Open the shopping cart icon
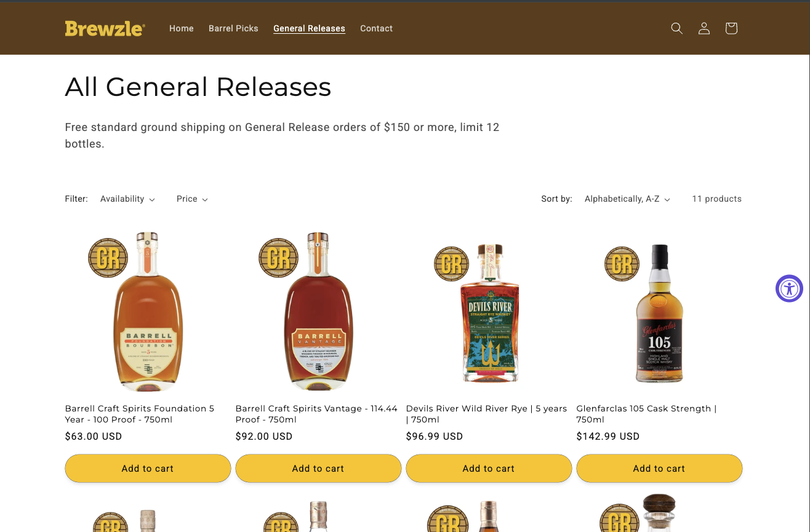 (731, 28)
